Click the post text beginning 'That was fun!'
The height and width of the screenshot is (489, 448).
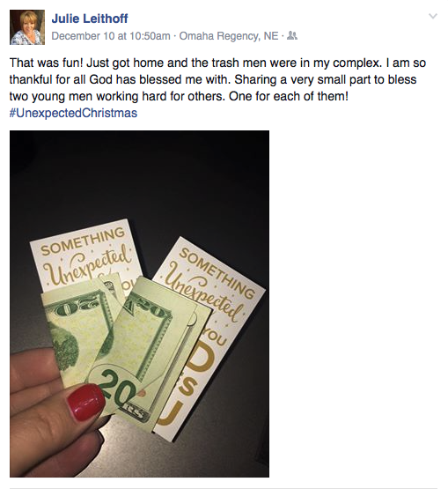[x=217, y=79]
